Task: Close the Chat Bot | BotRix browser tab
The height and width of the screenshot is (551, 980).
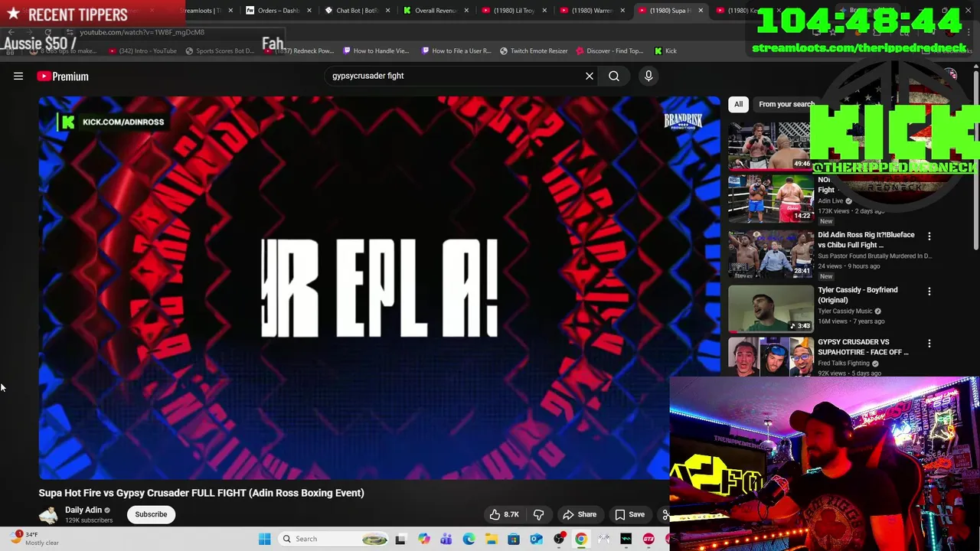Action: tap(387, 11)
